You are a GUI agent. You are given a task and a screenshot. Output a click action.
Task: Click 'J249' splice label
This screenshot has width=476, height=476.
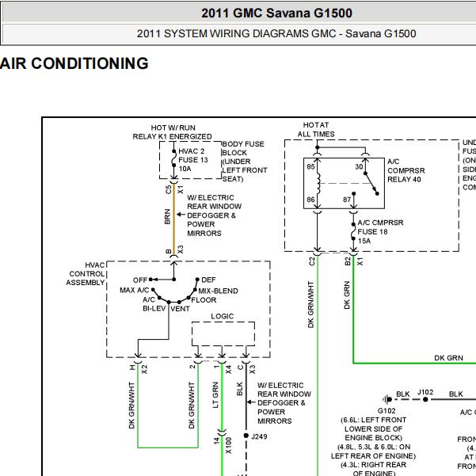click(259, 436)
